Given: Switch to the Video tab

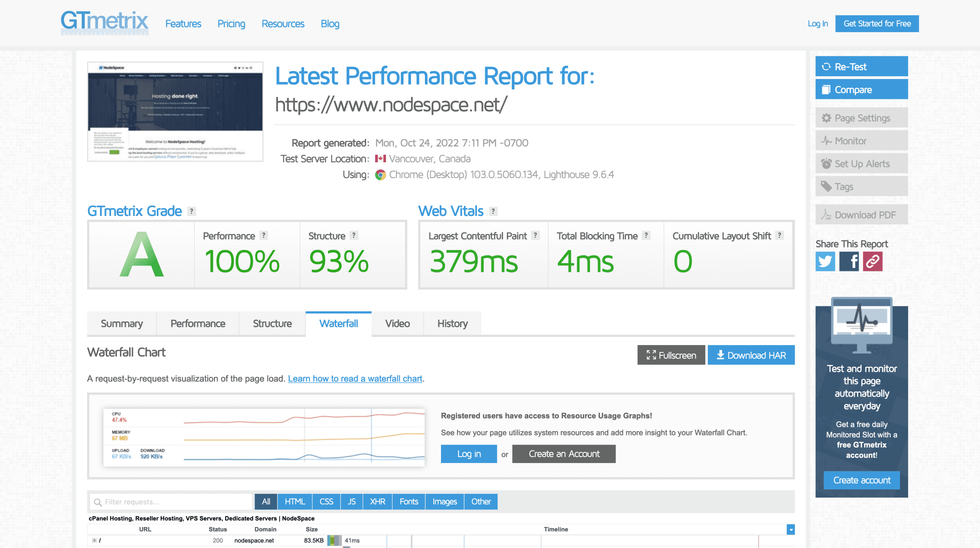Looking at the screenshot, I should [x=397, y=324].
